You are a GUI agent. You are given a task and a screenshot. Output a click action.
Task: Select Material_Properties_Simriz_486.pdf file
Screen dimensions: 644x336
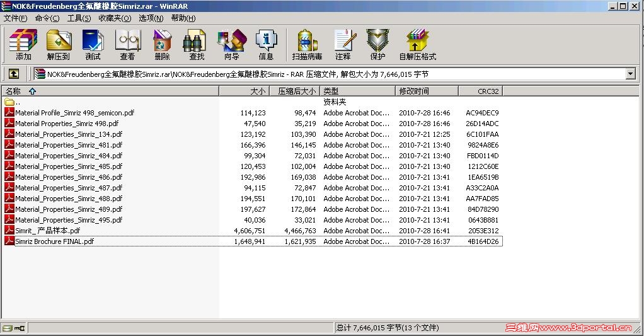click(69, 177)
